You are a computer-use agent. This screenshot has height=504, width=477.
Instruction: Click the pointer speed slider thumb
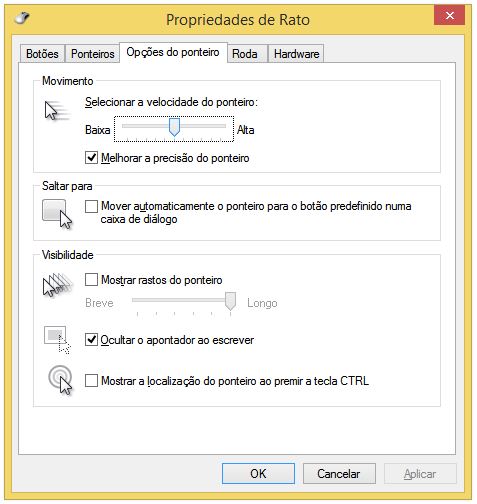pos(174,127)
